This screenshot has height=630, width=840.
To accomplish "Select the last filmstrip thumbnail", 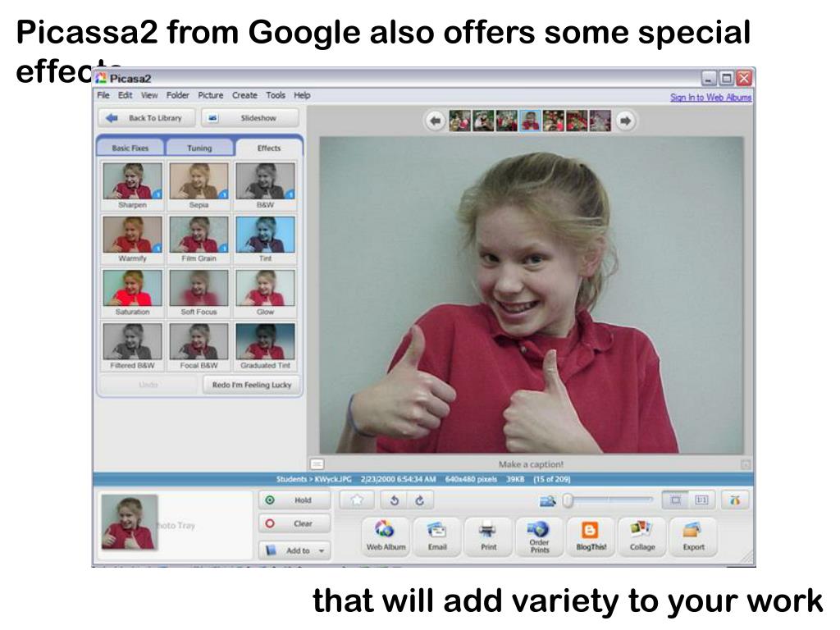I will pos(600,121).
